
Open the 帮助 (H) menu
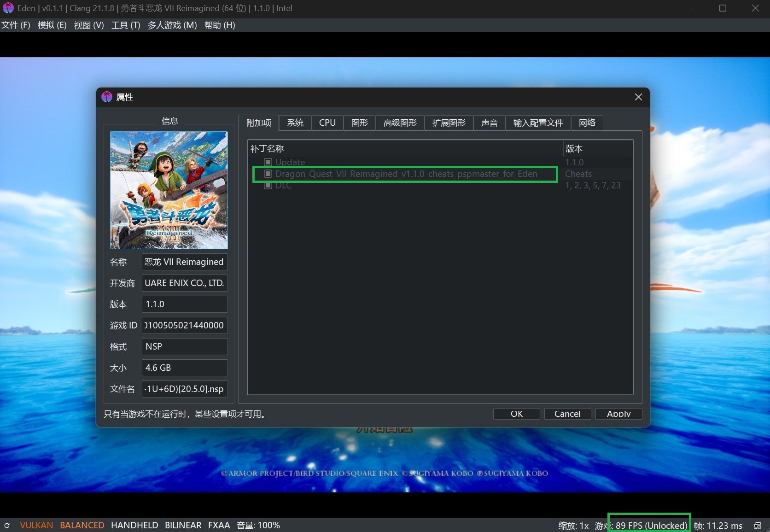click(220, 25)
